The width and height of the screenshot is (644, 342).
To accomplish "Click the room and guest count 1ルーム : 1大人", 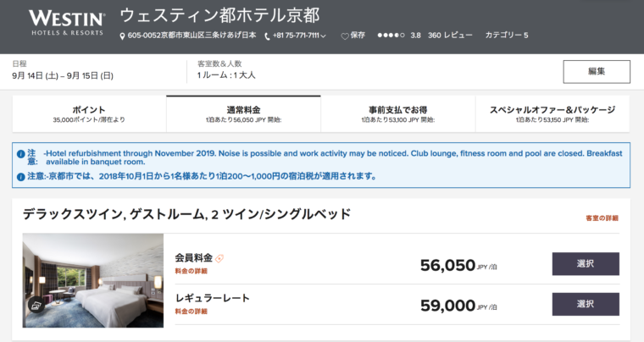I will pos(226,75).
